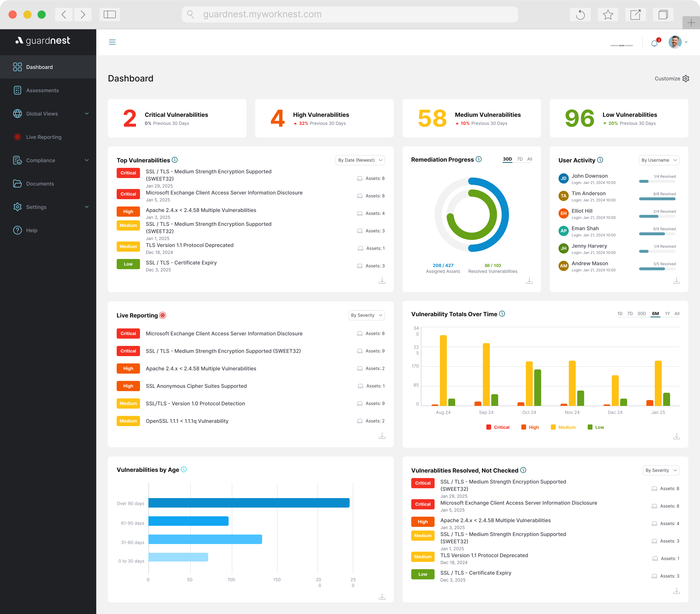Click the Live Reporting sidebar icon
Screen dimensions: 700x614
click(x=17, y=137)
